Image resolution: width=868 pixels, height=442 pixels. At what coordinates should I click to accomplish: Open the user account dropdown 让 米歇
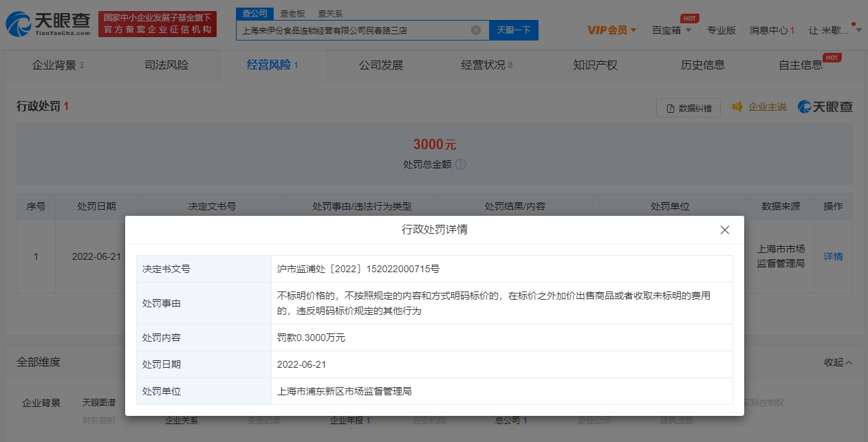tap(834, 30)
